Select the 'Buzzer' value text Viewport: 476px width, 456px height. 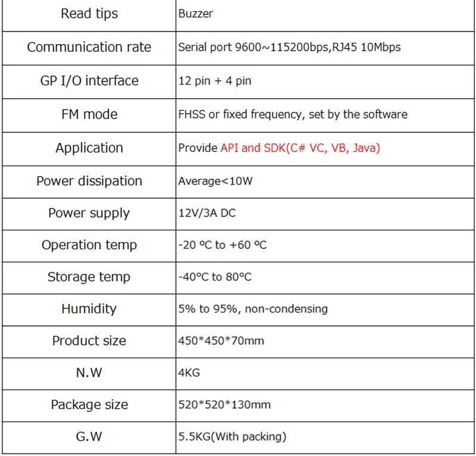[x=196, y=14]
